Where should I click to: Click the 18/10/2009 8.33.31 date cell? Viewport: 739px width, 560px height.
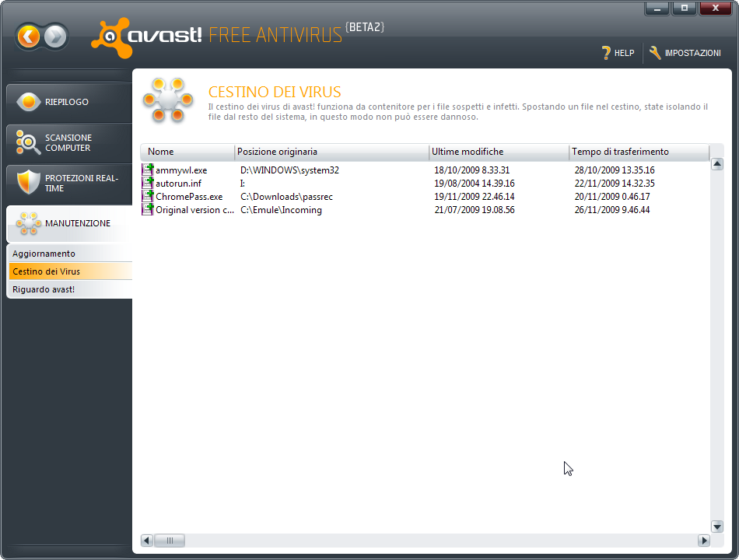[x=471, y=170]
